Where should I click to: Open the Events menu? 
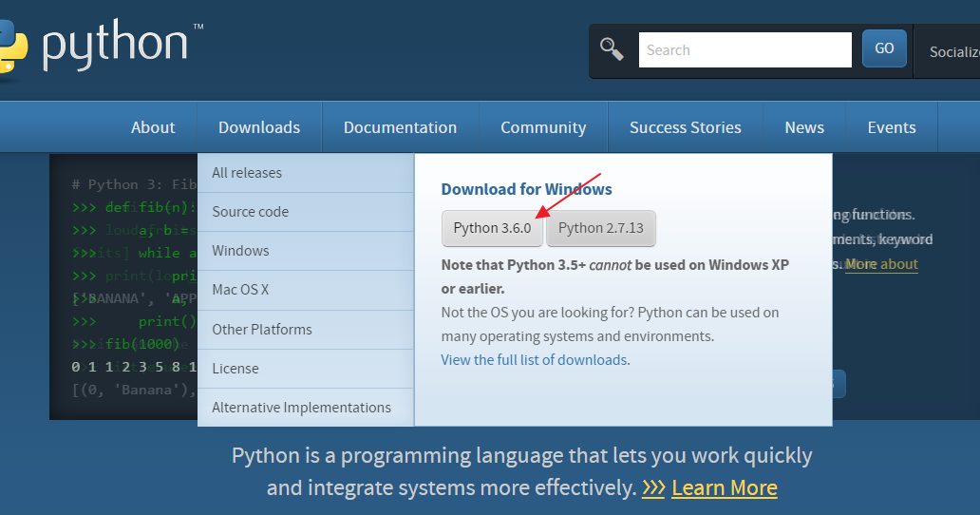point(892,127)
